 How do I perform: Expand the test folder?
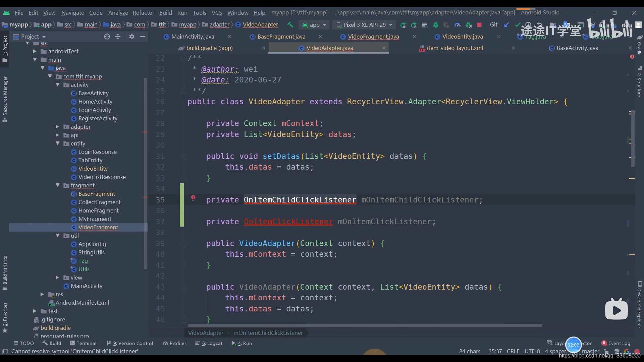click(35, 311)
